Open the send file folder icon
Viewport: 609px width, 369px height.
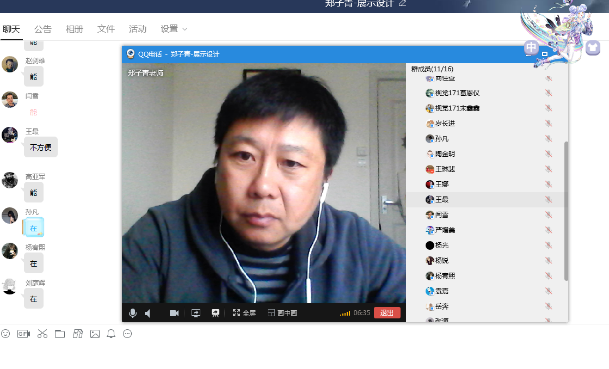pyautogui.click(x=60, y=334)
